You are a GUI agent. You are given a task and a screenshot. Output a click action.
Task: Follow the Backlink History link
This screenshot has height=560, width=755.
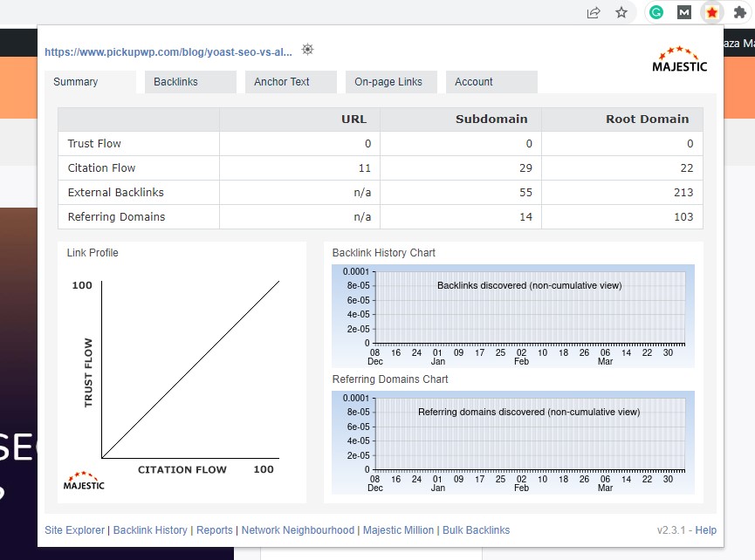[x=150, y=530]
